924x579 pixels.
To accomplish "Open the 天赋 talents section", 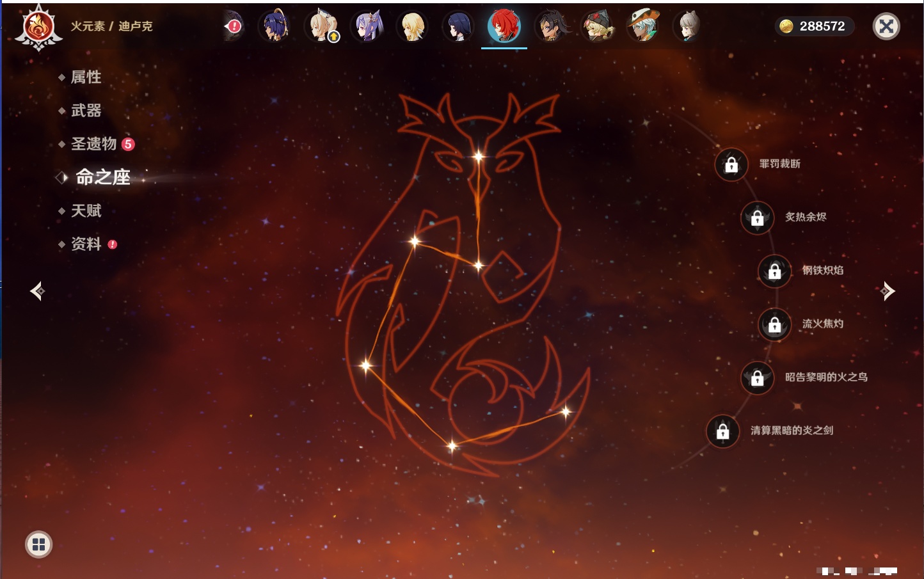I will (86, 210).
